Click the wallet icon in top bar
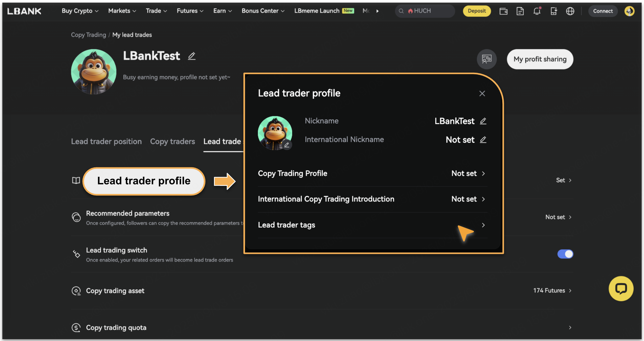The image size is (644, 341). coord(503,11)
